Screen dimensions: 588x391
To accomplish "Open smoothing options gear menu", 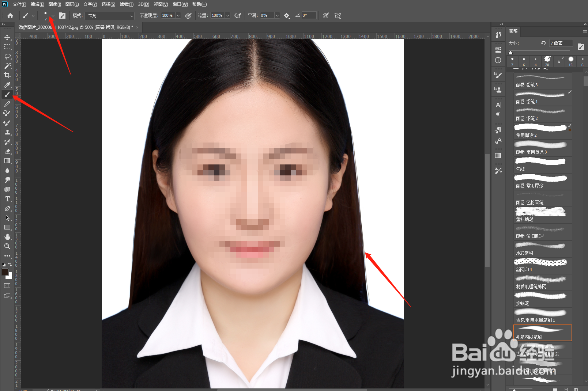I will point(287,16).
